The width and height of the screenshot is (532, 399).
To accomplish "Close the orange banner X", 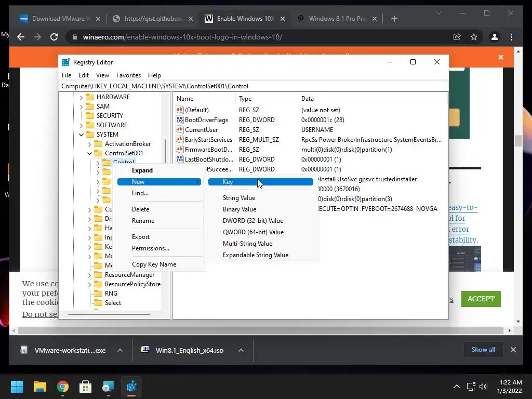I will [501, 57].
